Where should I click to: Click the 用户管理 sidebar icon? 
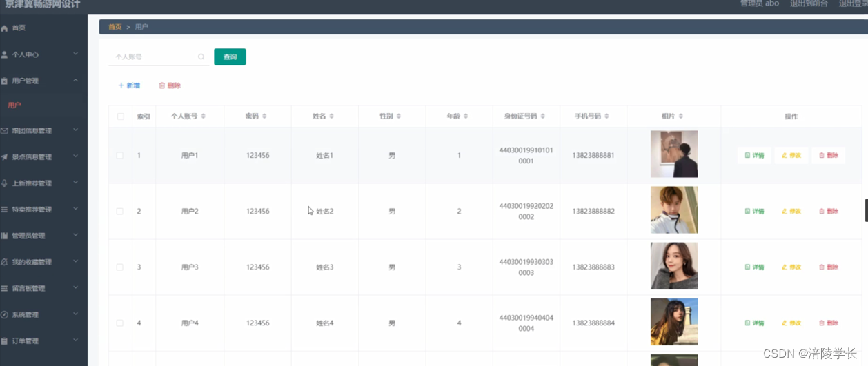click(x=5, y=81)
